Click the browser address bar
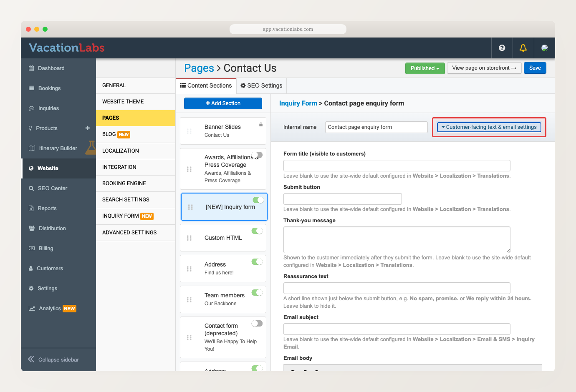Viewport: 576px width, 392px height. [288, 29]
